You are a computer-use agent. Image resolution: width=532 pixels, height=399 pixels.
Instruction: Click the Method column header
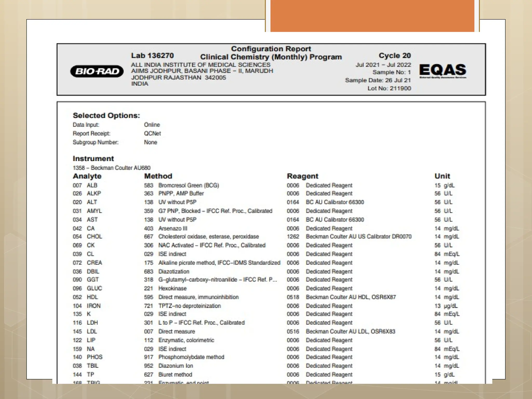[x=158, y=176]
